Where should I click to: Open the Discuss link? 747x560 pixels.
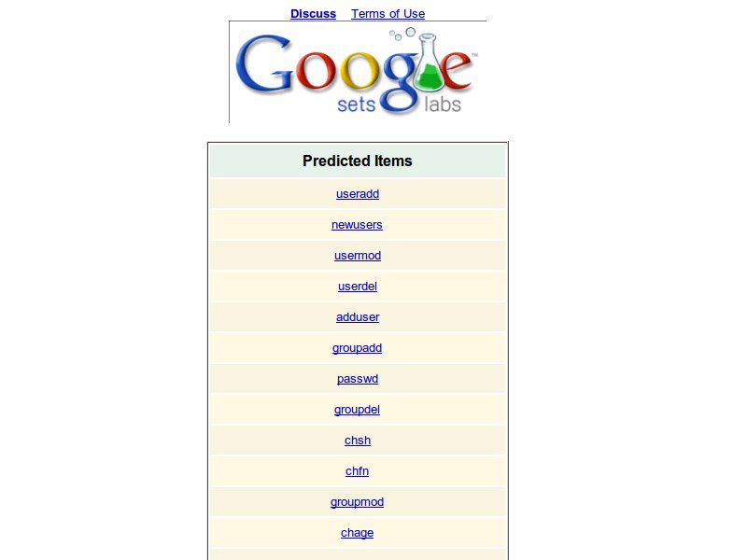tap(313, 13)
